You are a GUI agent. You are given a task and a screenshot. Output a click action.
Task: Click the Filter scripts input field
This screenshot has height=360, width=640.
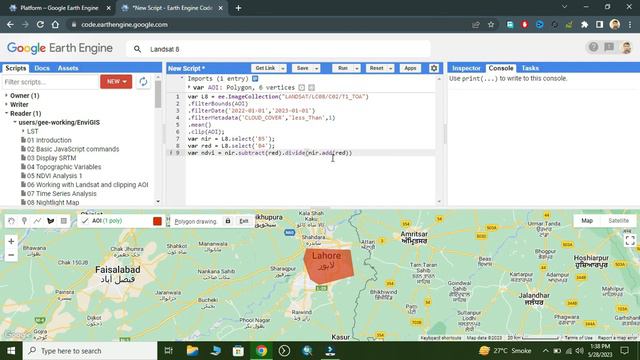[x=50, y=82]
